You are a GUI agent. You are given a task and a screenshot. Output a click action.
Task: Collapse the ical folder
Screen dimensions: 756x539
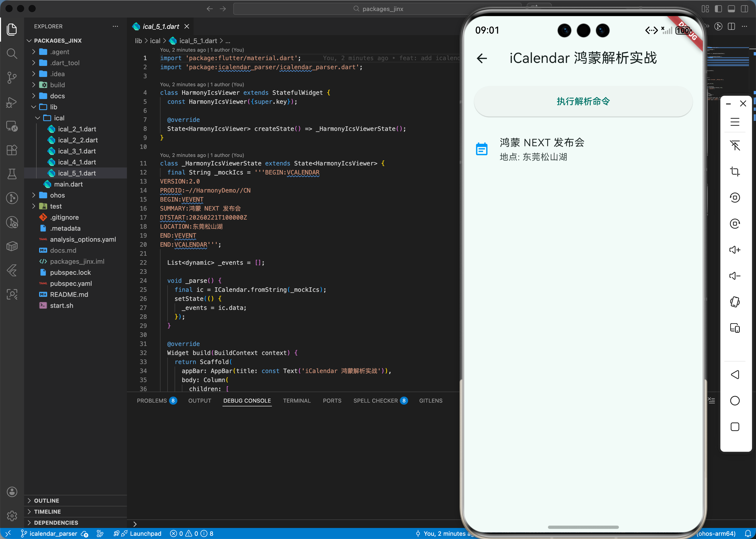[59, 118]
